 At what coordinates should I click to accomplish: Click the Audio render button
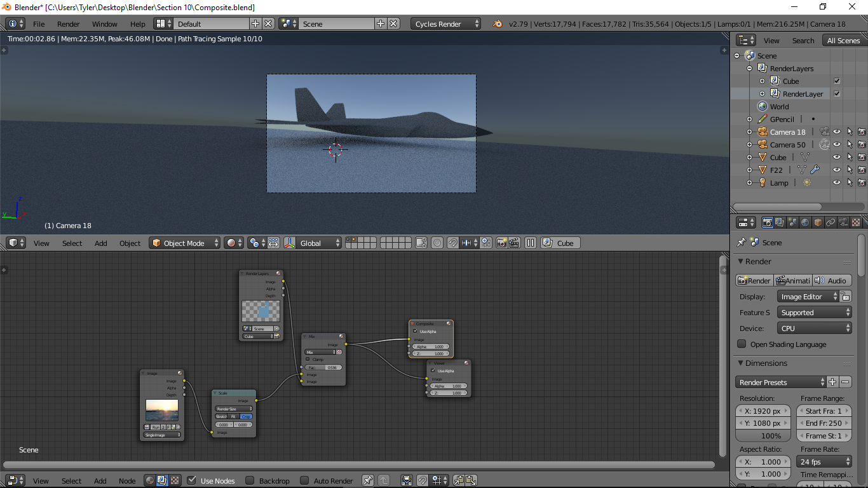pos(832,280)
